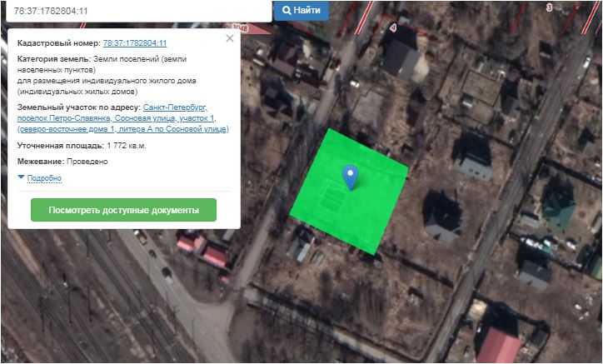
Task: Open the cadastral number link 78:37:1782804:11
Action: click(135, 43)
